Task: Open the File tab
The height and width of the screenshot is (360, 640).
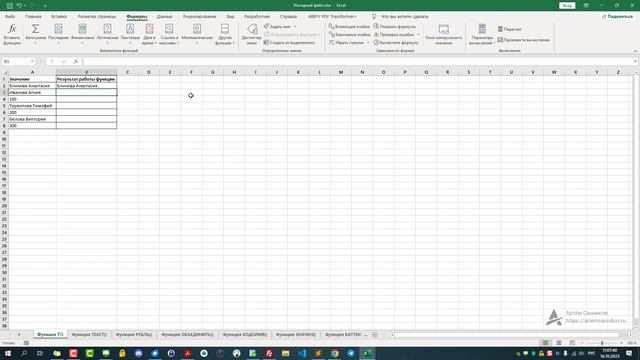Action: [10, 17]
